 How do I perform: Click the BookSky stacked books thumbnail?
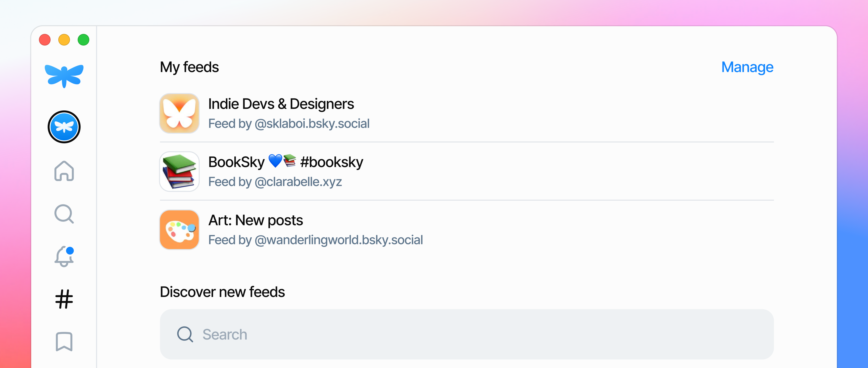[x=179, y=172]
